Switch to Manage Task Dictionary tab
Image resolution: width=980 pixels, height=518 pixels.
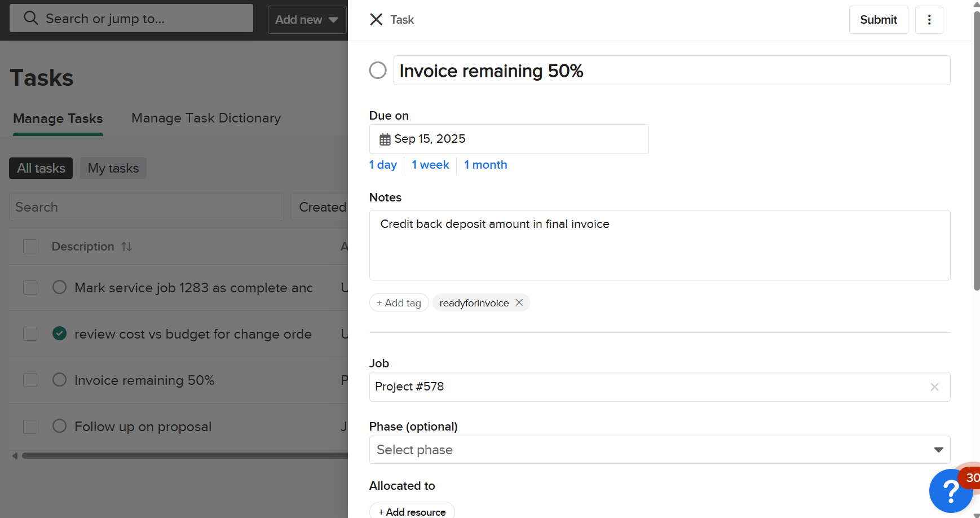206,118
